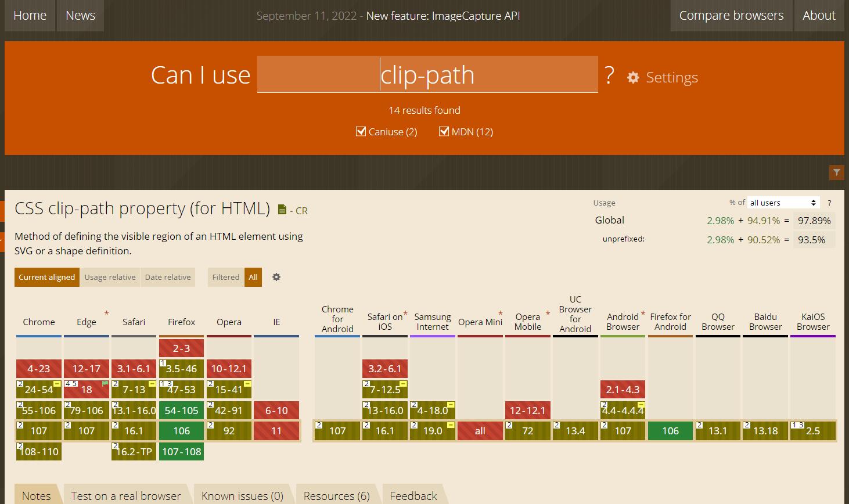849x504 pixels.
Task: Select Chrome version 107 cell
Action: tap(39, 431)
